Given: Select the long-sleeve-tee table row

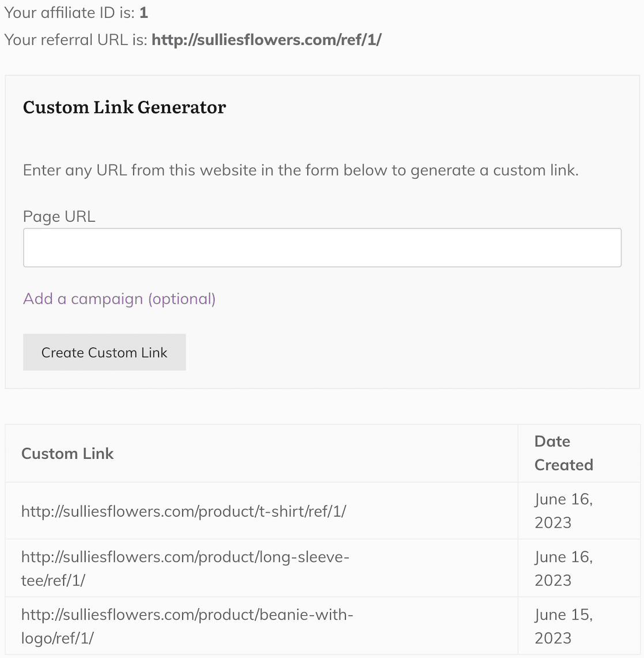Looking at the screenshot, I should pos(260,569).
